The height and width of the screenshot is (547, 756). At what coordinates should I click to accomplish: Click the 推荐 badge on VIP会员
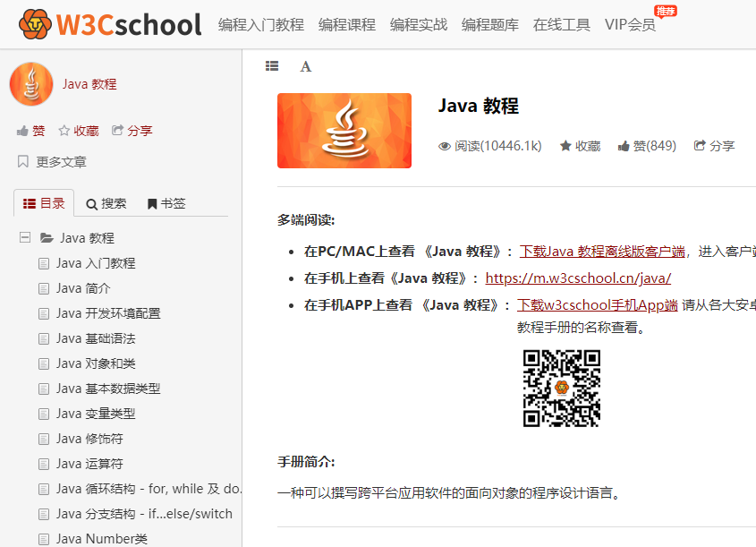(x=666, y=11)
